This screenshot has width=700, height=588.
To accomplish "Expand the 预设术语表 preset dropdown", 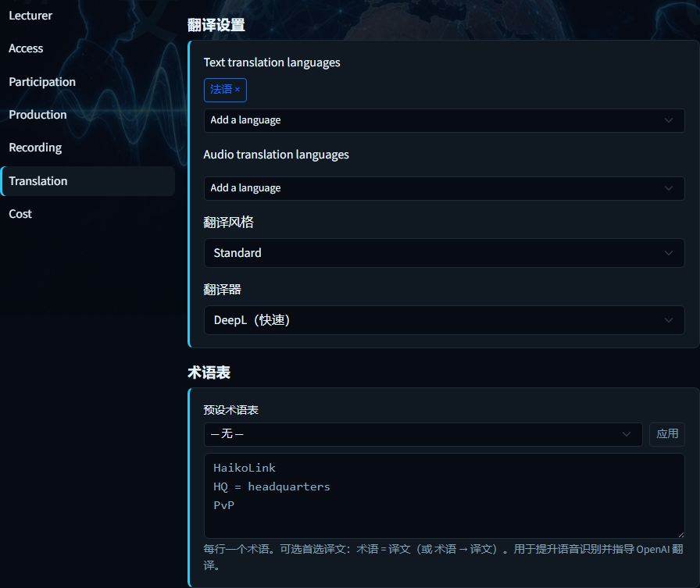I will pyautogui.click(x=423, y=434).
